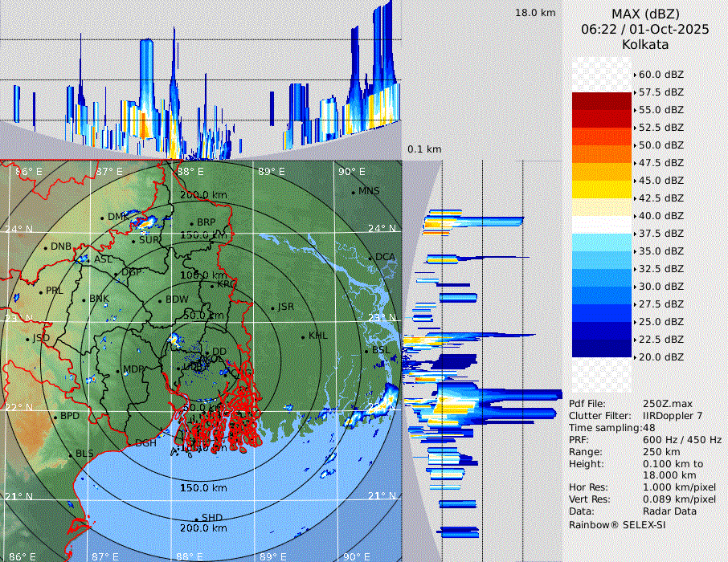Click the darkest red swatch atop the legend

pos(602,100)
